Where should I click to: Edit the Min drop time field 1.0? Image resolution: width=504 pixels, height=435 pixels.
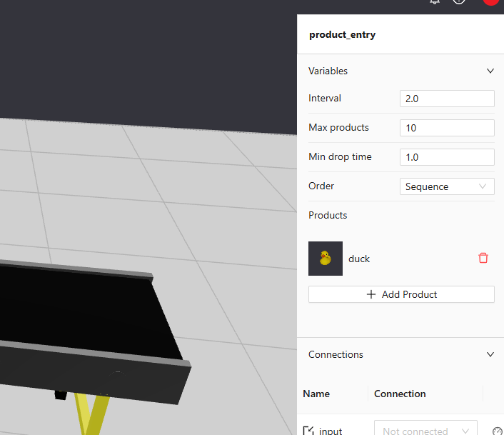click(447, 157)
